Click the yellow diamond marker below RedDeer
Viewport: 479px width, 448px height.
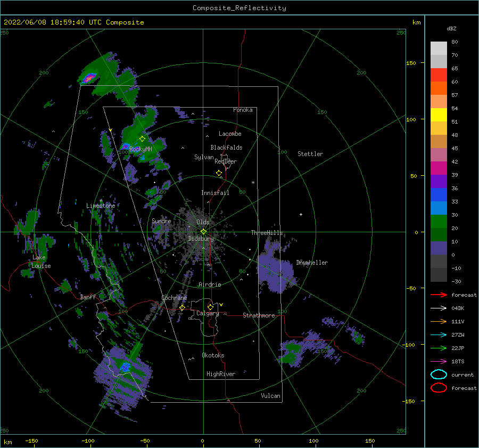coord(219,173)
